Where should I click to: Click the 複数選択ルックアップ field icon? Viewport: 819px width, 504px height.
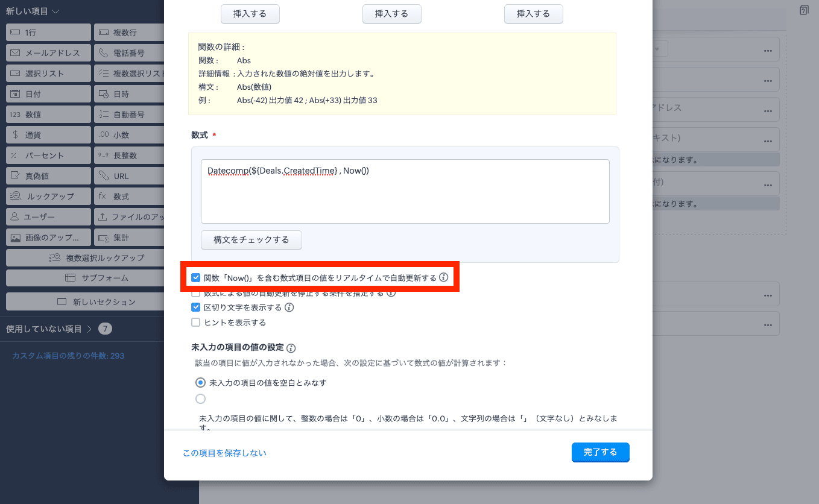pos(55,257)
